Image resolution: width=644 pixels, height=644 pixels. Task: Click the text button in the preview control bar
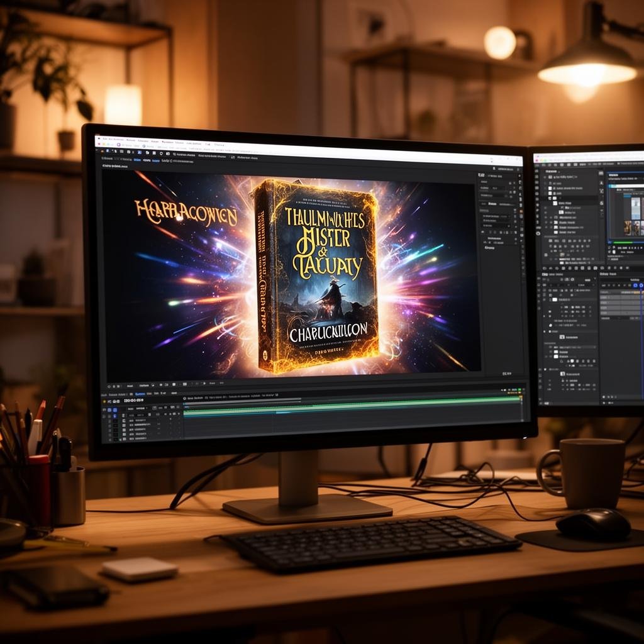[x=144, y=386]
